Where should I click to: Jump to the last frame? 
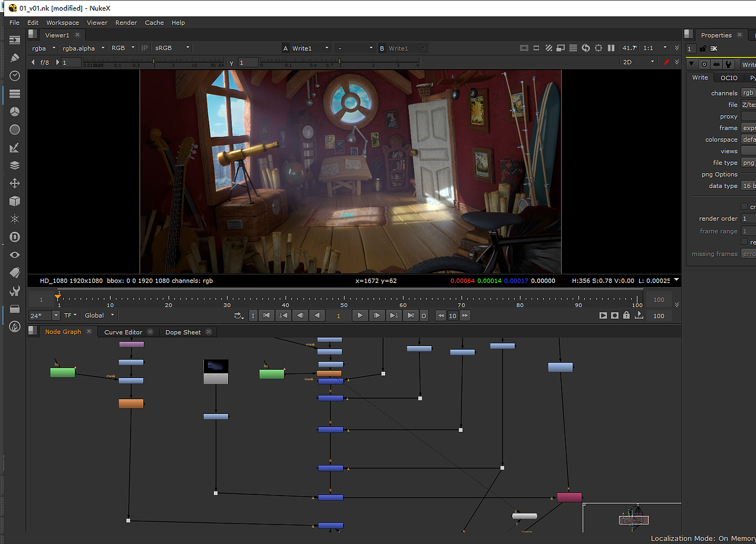[x=410, y=315]
